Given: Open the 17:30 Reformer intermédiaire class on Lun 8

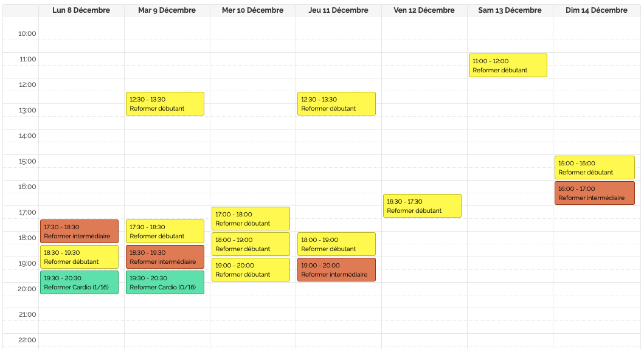Looking at the screenshot, I should (x=78, y=231).
